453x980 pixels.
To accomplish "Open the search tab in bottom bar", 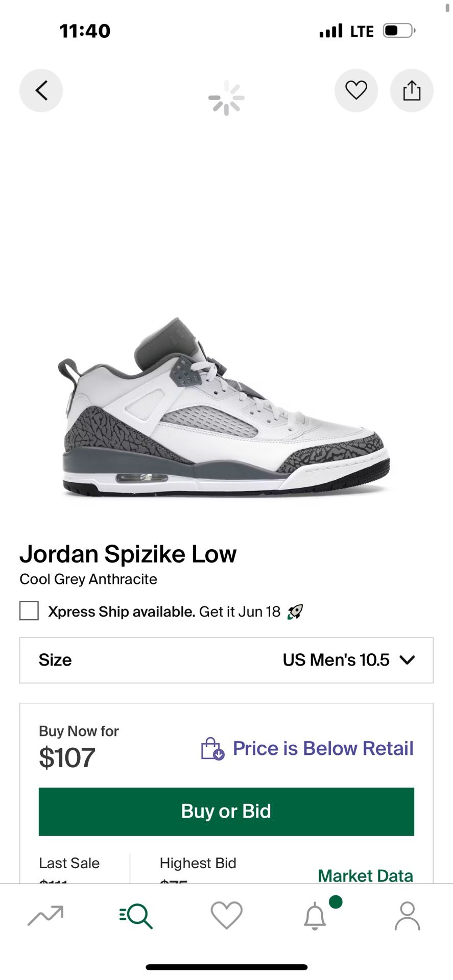I will (136, 916).
